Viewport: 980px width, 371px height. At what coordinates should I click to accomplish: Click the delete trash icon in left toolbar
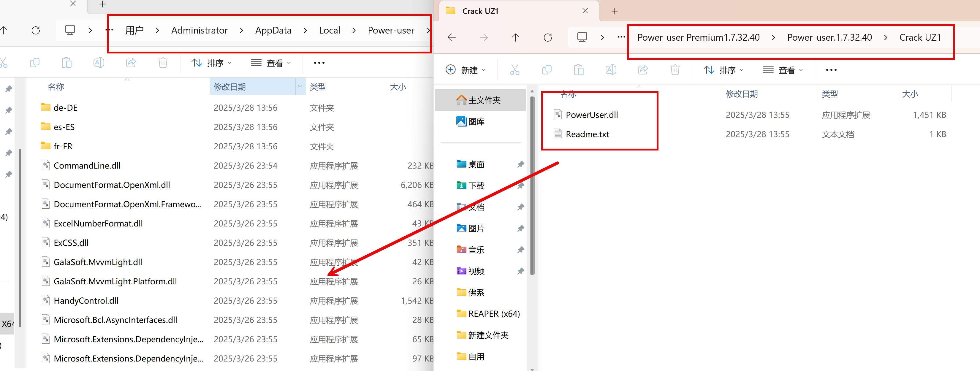pos(163,63)
